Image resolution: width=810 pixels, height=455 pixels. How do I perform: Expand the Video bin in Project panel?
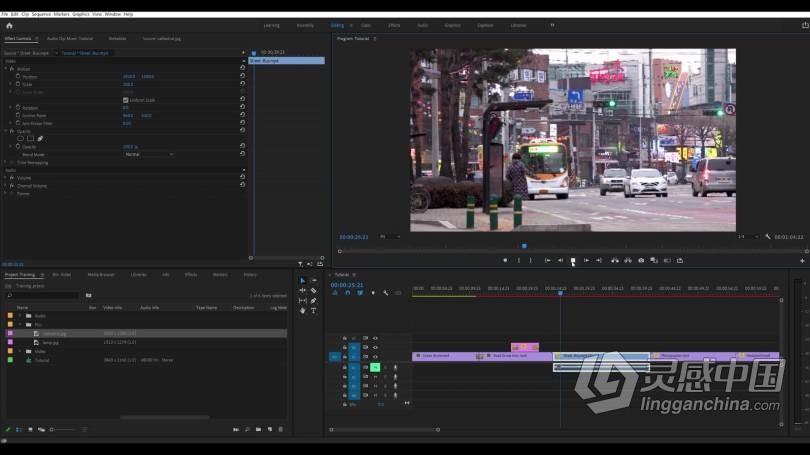20,351
